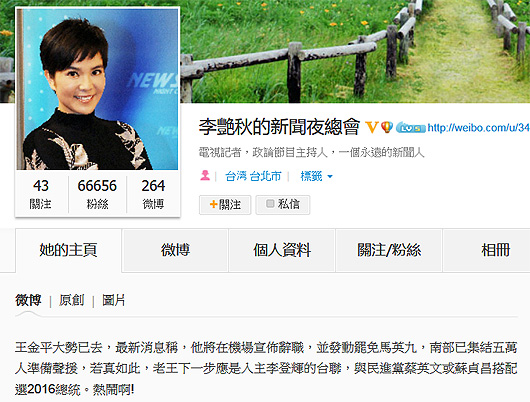The height and width of the screenshot is (402, 530).
Task: Follow the user with 關注 button
Action: click(x=225, y=205)
